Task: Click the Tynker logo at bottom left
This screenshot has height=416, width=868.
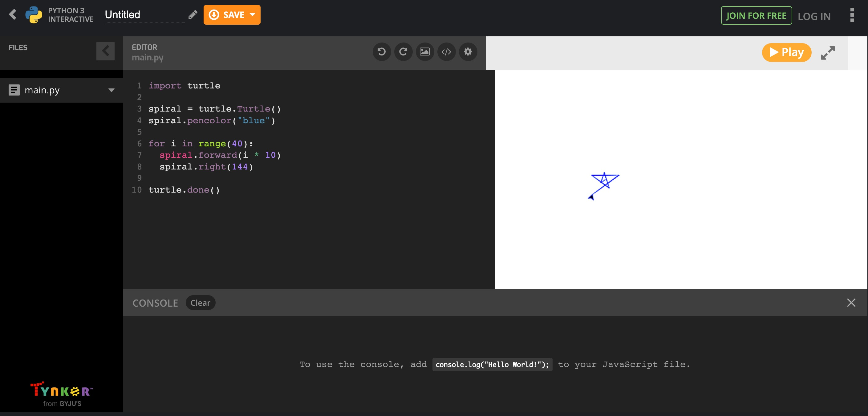Action: (x=61, y=394)
